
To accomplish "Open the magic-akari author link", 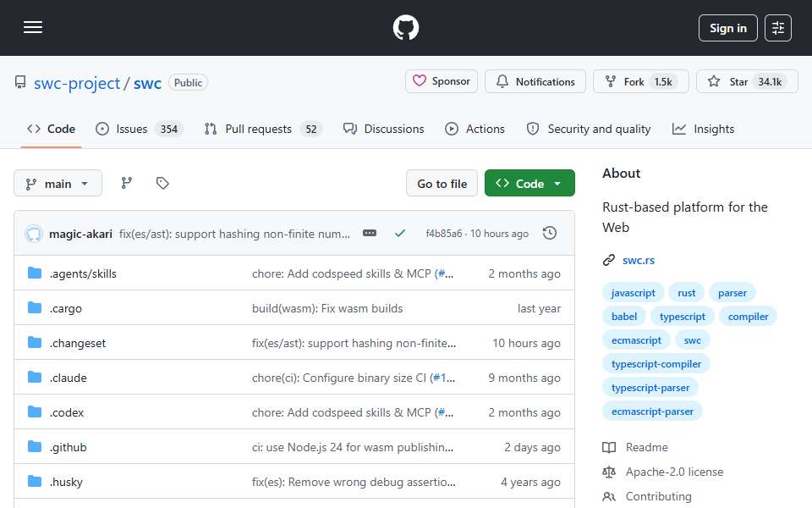I will click(x=81, y=235).
